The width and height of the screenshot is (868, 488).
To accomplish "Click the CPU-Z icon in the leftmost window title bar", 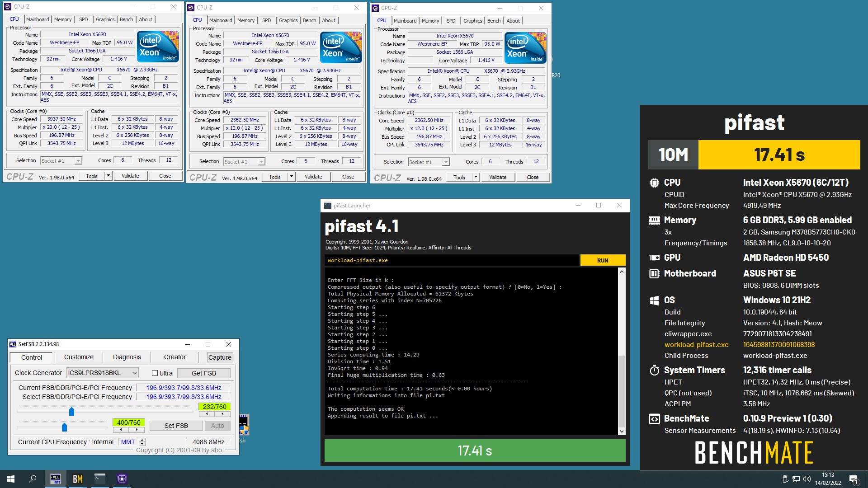I will 8,7.
